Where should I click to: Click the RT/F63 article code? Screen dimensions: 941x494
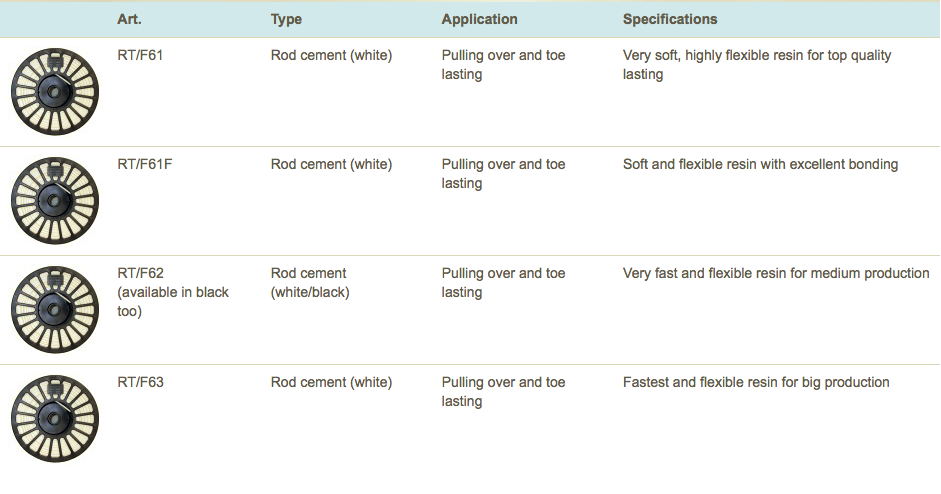tap(140, 382)
